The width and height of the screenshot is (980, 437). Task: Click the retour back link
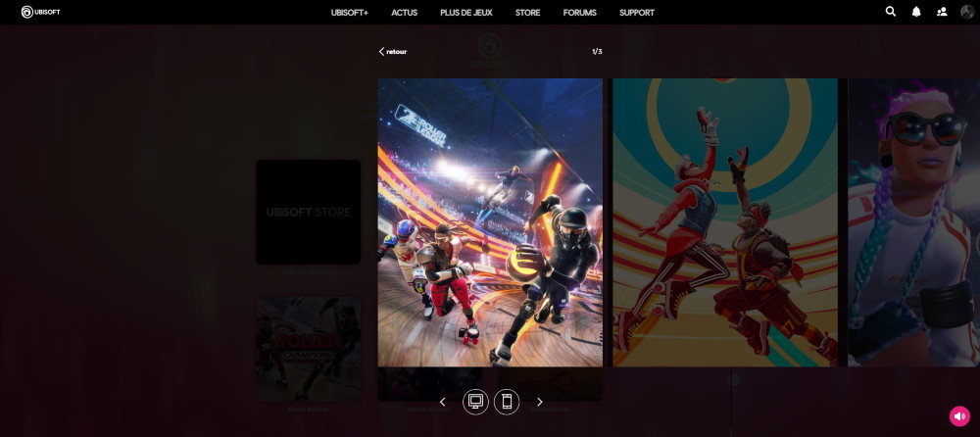(393, 51)
